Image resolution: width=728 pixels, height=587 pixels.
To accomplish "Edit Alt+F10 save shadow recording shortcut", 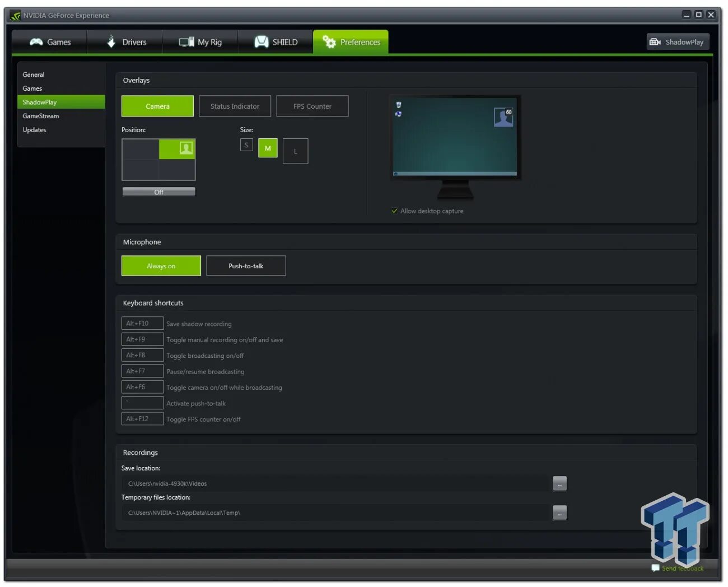I will pos(142,323).
